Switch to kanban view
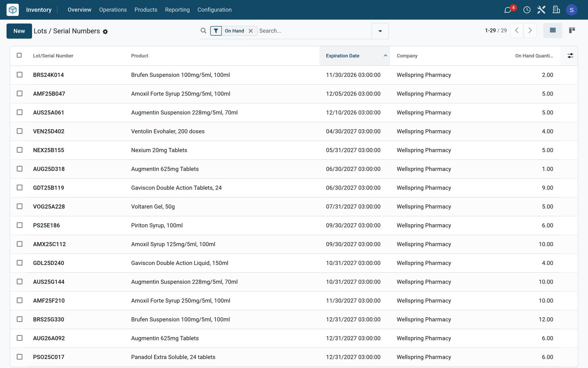 (x=572, y=31)
